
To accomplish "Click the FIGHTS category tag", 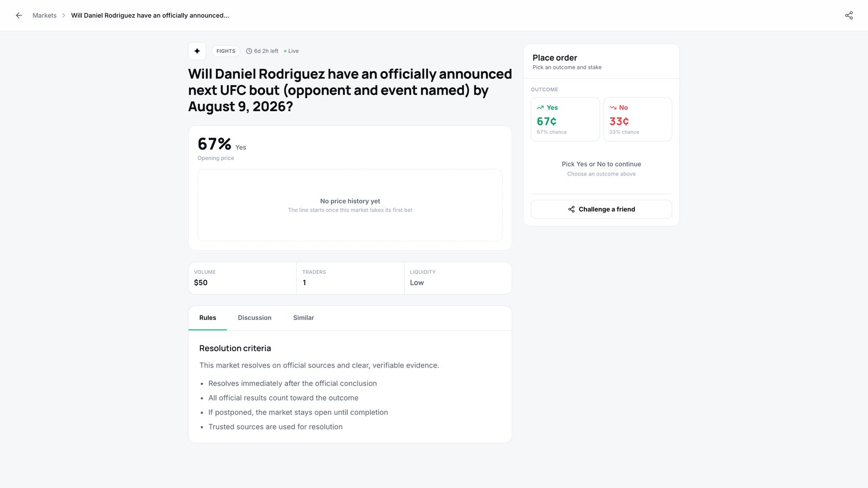I will tap(226, 51).
